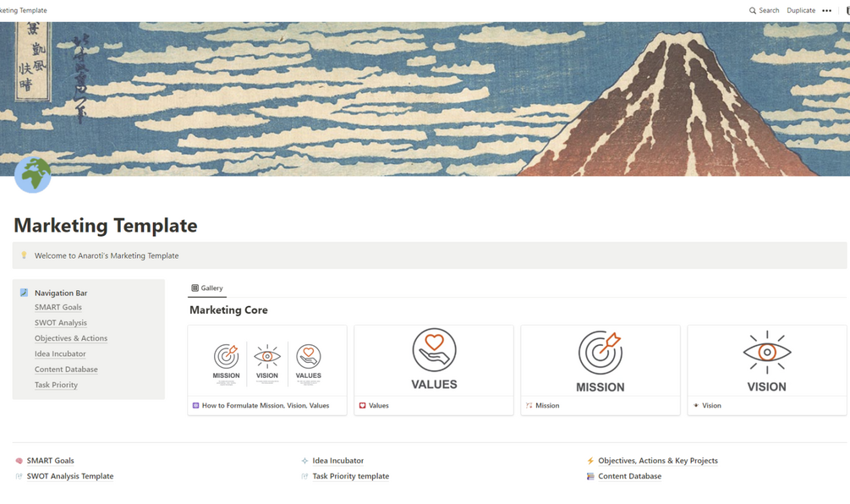Screen dimensions: 850x504
Task: Click the globe page icon
Action: pyautogui.click(x=32, y=174)
